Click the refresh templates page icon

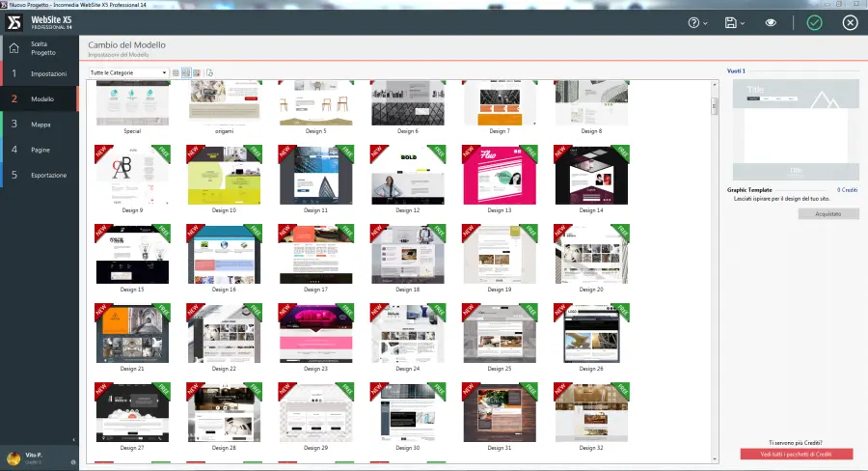(210, 72)
